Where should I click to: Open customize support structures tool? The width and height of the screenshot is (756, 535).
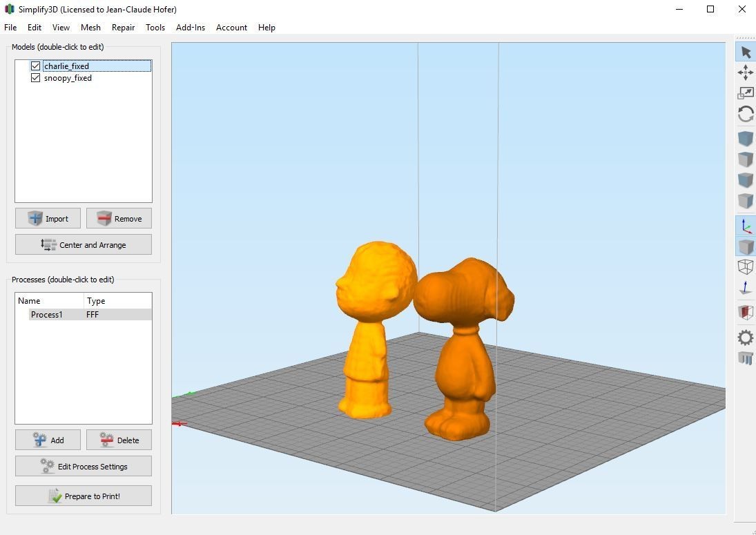pos(746,358)
